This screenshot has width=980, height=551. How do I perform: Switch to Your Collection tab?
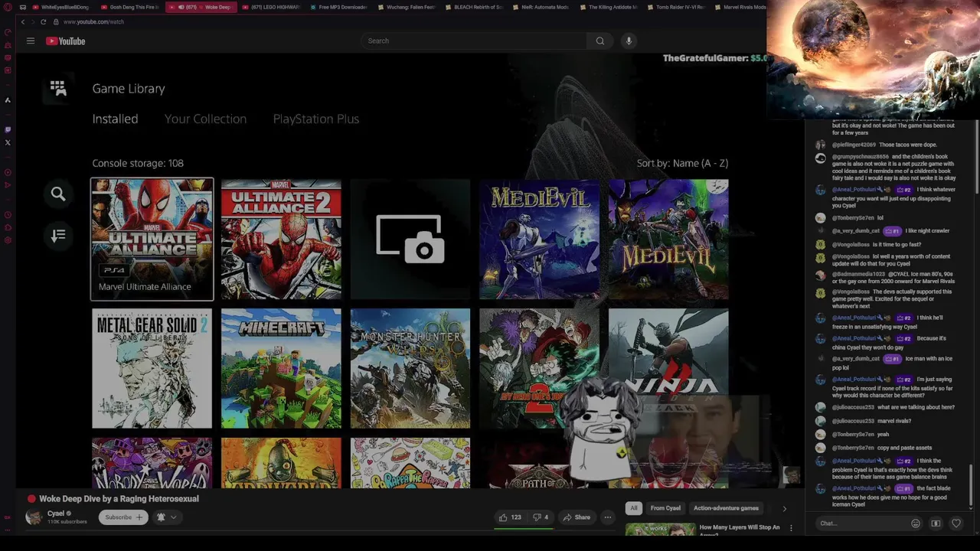[x=205, y=119]
